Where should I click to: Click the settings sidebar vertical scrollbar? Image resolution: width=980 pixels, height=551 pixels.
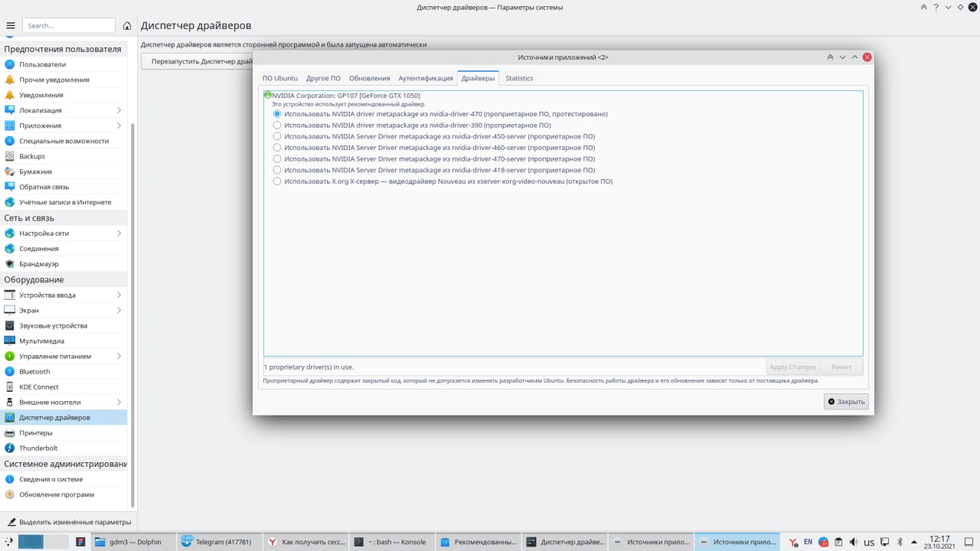pyautogui.click(x=132, y=314)
